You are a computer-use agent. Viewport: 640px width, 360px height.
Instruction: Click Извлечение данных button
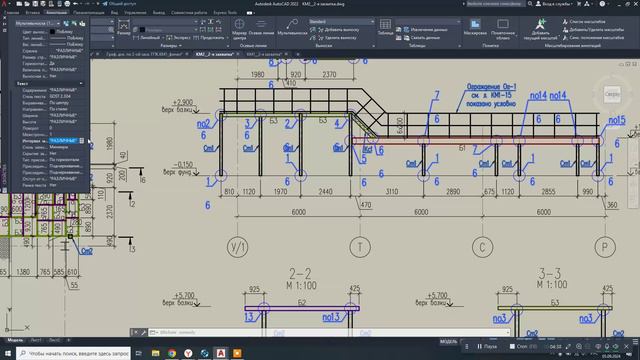point(425,30)
